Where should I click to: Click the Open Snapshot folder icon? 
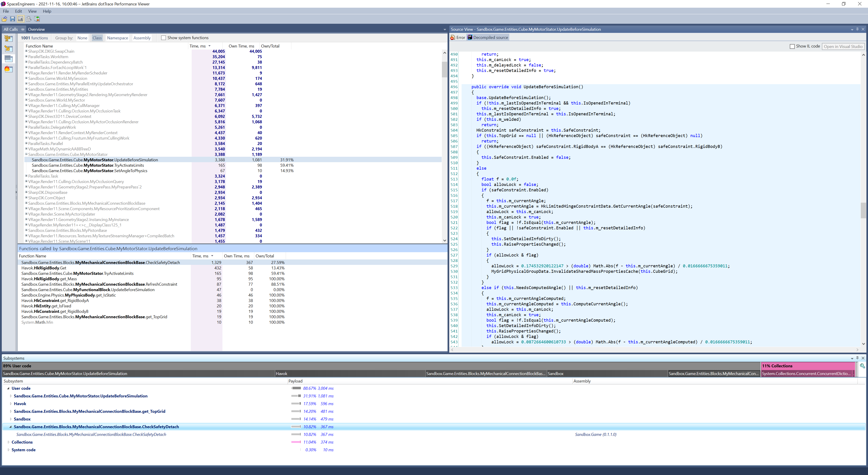4,19
